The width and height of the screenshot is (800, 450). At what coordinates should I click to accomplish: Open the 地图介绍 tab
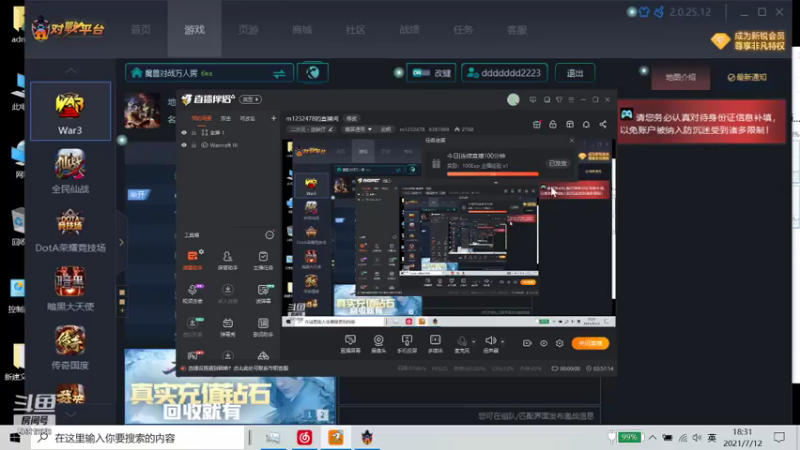tap(681, 78)
